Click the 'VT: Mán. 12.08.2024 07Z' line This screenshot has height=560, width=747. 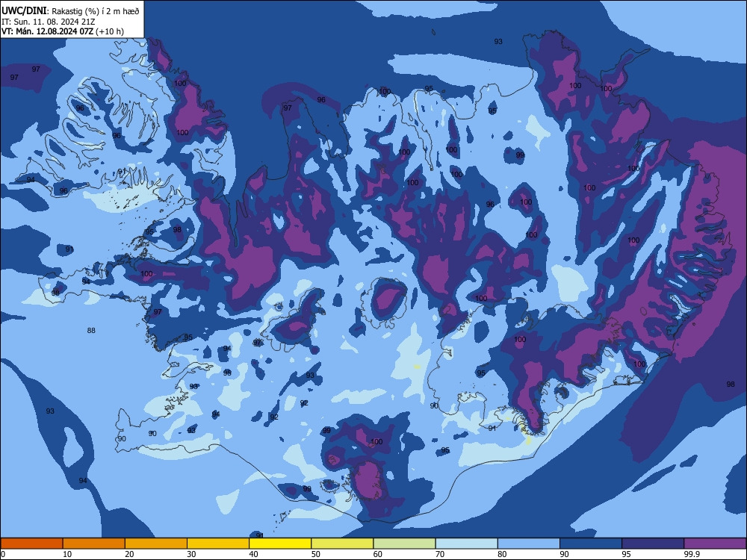tap(47, 31)
